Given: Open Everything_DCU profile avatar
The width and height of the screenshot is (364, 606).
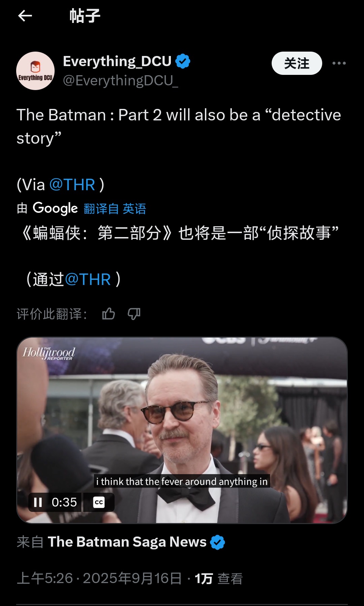Looking at the screenshot, I should pos(35,71).
